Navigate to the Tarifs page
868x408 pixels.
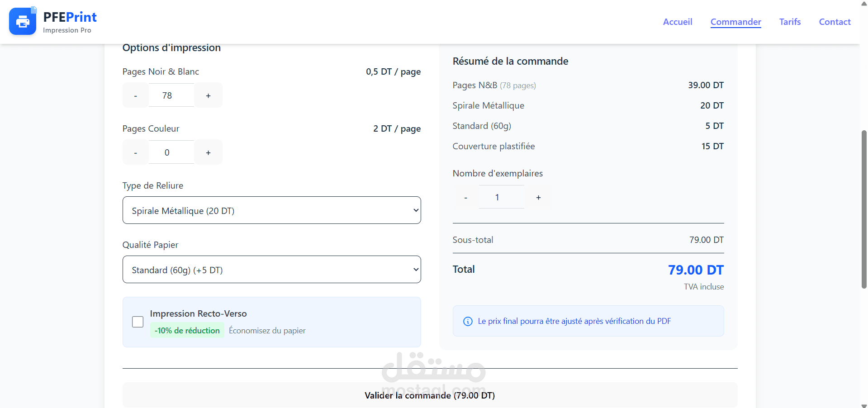click(x=790, y=22)
